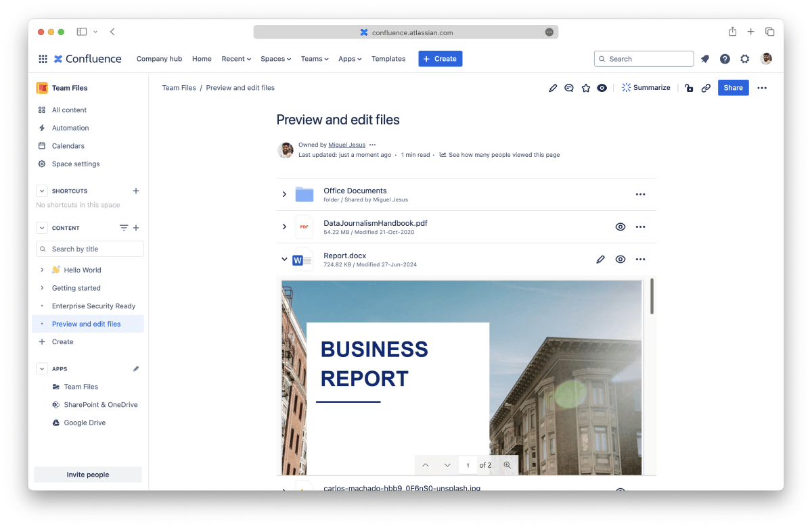Go to next page in document preview
The width and height of the screenshot is (812, 528).
pos(447,465)
